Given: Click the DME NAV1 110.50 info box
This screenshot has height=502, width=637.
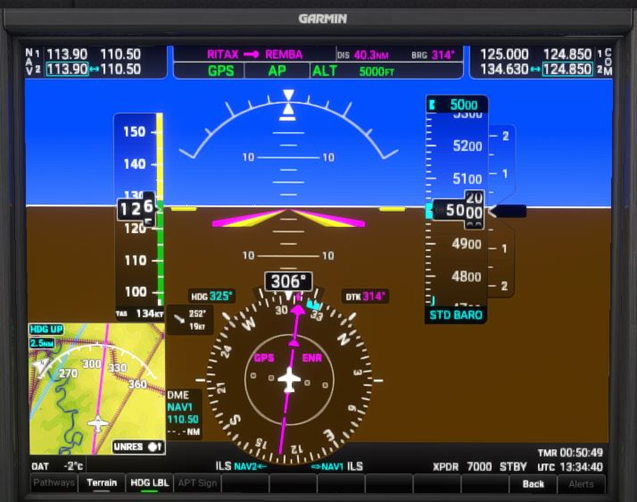Looking at the screenshot, I should coord(184,413).
